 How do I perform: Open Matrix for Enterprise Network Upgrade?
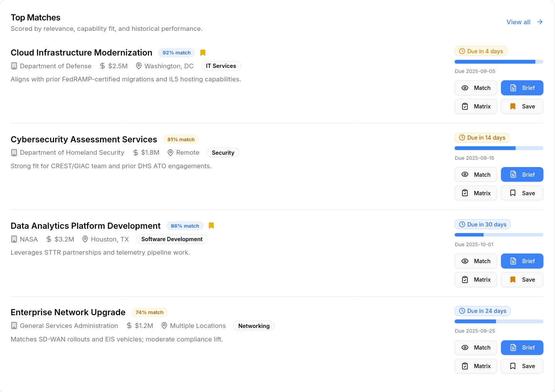point(475,366)
